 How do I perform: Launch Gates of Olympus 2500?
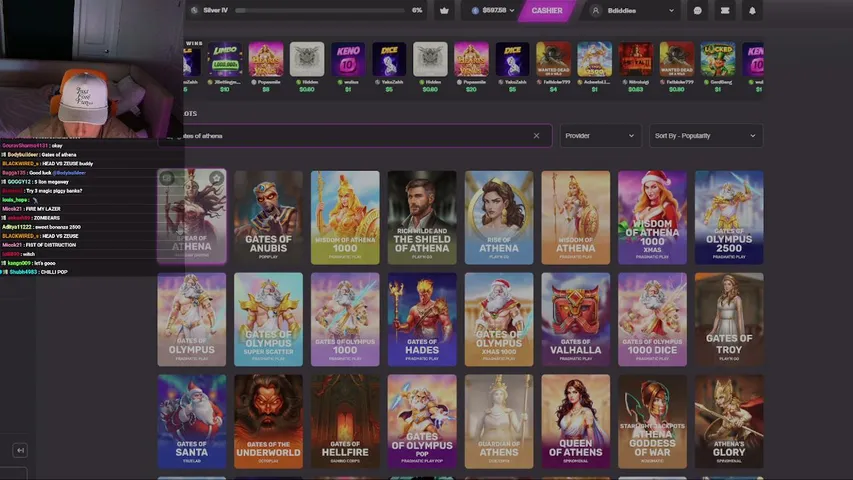[729, 218]
